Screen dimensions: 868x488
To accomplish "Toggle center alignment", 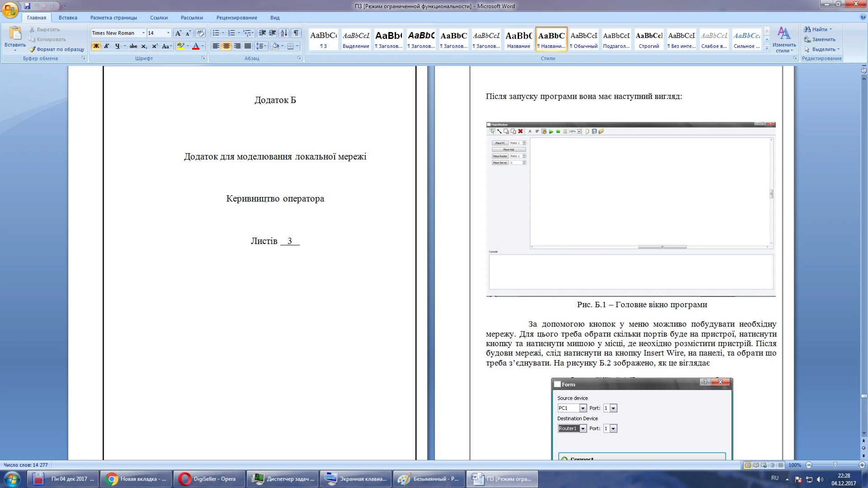I will (x=226, y=46).
